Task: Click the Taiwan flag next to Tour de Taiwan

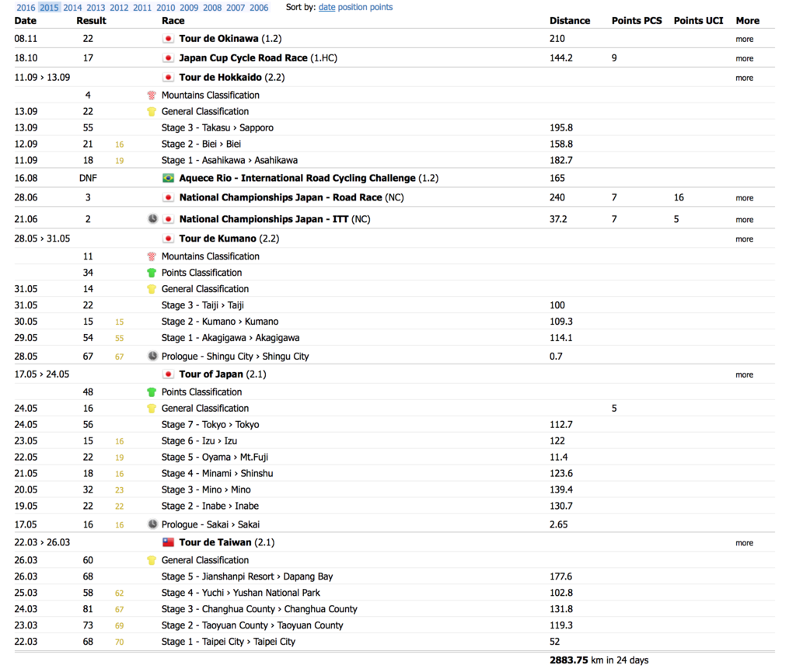Action: [x=168, y=542]
